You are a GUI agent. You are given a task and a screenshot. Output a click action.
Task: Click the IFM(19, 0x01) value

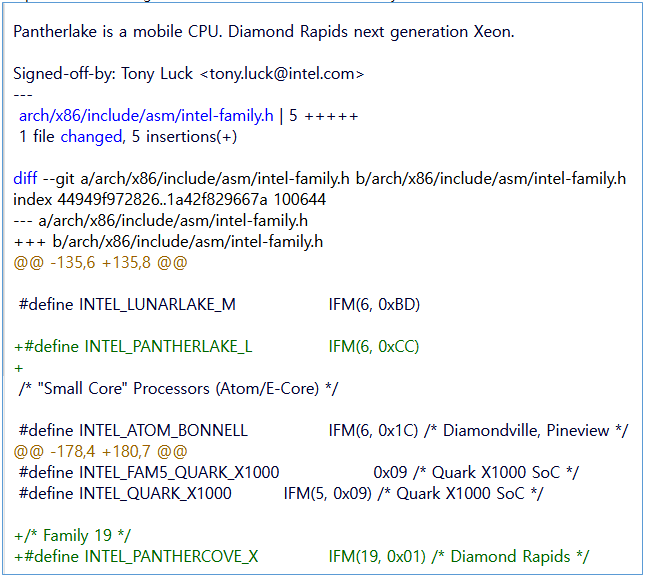(x=377, y=557)
